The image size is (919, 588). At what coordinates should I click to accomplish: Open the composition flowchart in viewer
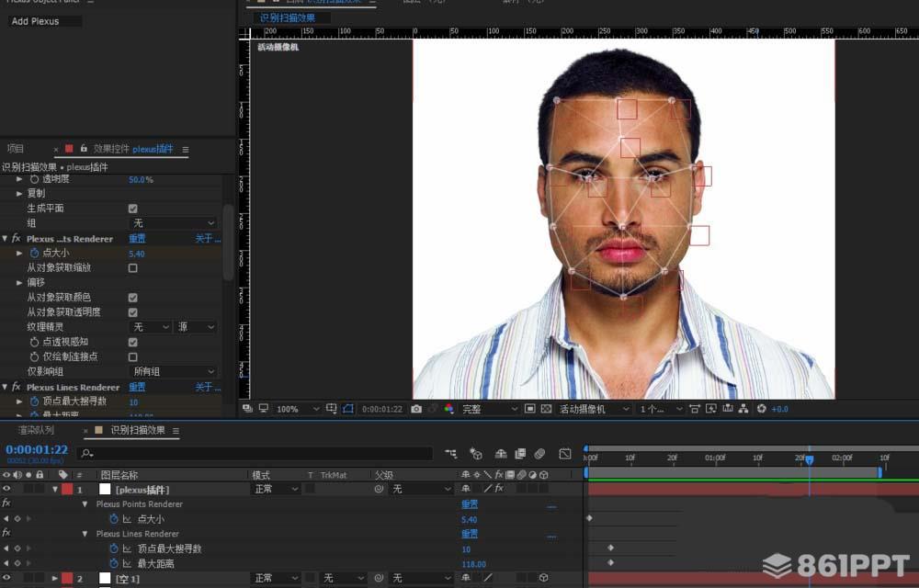[x=743, y=409]
